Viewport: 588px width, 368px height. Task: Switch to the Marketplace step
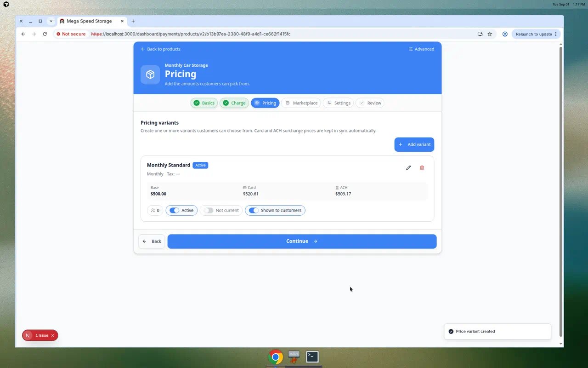[301, 103]
